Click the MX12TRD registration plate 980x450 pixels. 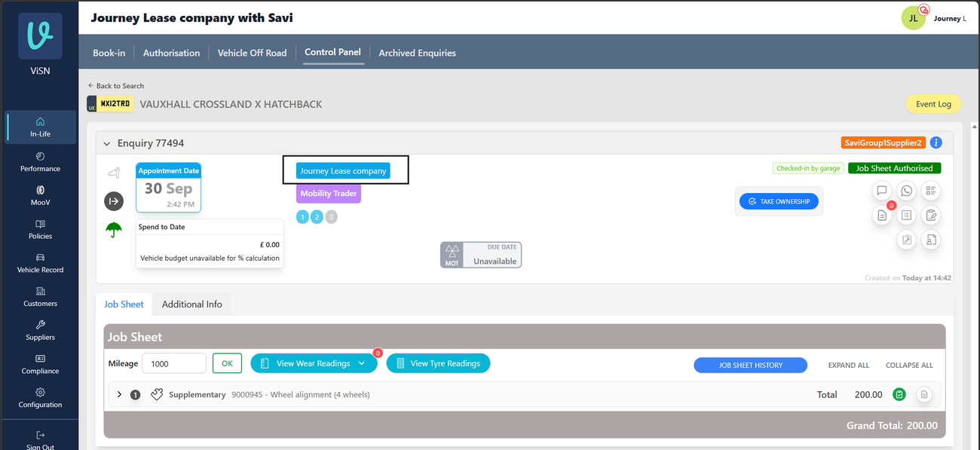[x=111, y=104]
